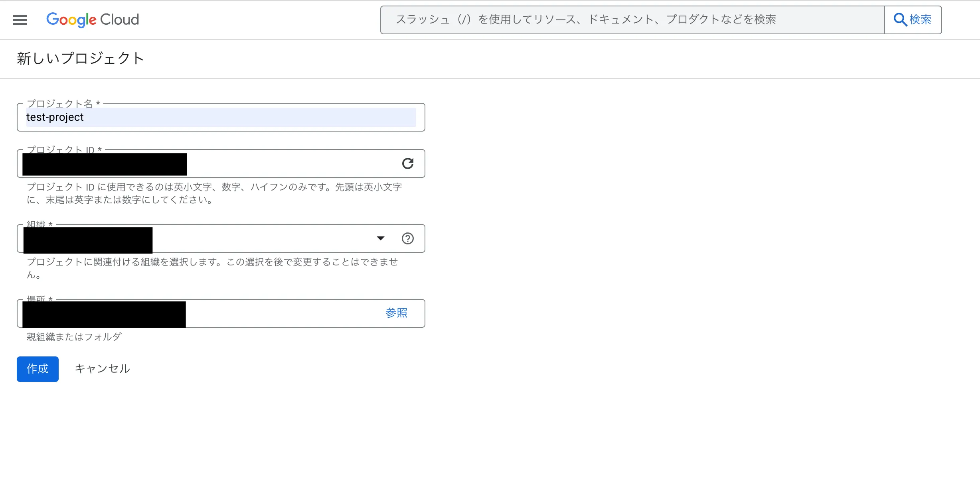Viewport: 980px width, 488px height.
Task: Click the project ID format guideline text
Action: (x=214, y=193)
